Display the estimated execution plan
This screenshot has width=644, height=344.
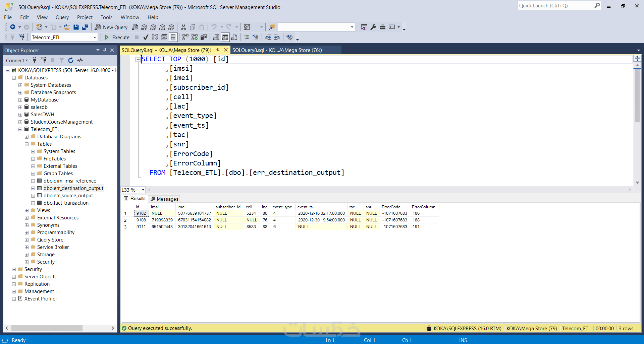[x=155, y=37]
